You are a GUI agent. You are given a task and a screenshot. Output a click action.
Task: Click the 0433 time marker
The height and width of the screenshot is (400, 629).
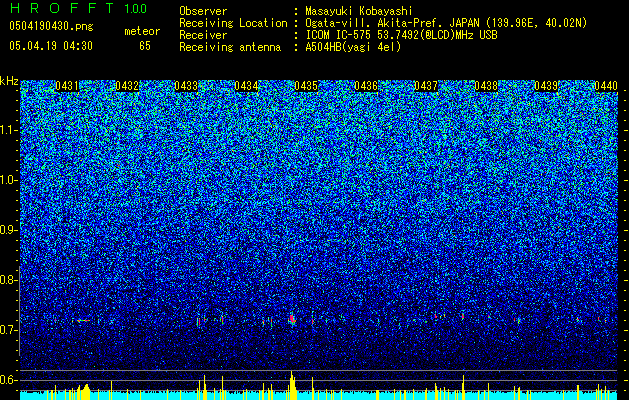click(x=187, y=86)
